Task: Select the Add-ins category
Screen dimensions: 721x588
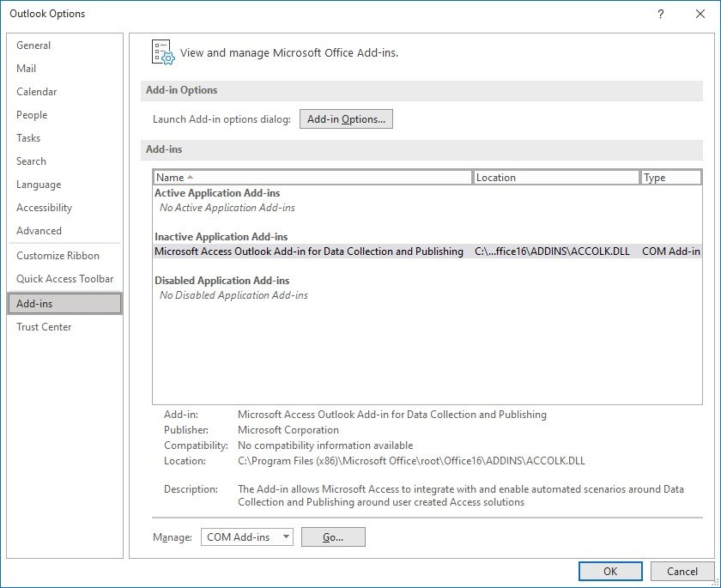Action: [65, 303]
